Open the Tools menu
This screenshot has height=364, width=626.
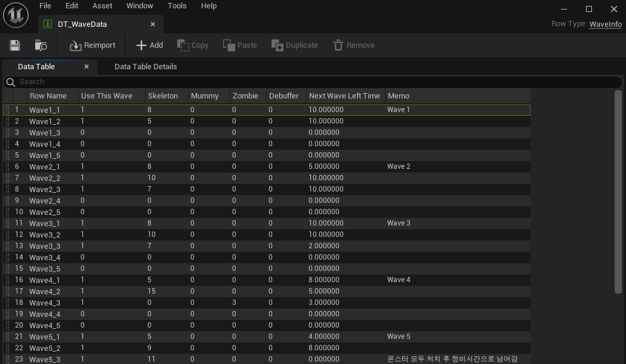177,5
